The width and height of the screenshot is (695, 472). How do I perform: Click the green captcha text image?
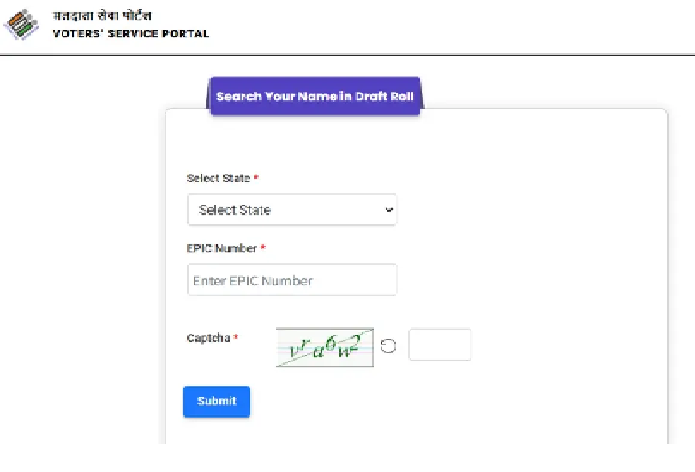326,347
